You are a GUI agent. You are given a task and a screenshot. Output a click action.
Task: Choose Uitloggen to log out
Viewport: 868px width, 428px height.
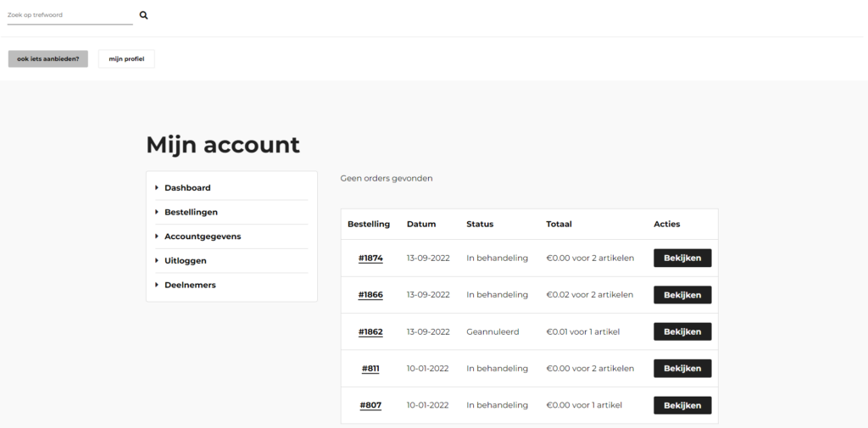point(186,261)
